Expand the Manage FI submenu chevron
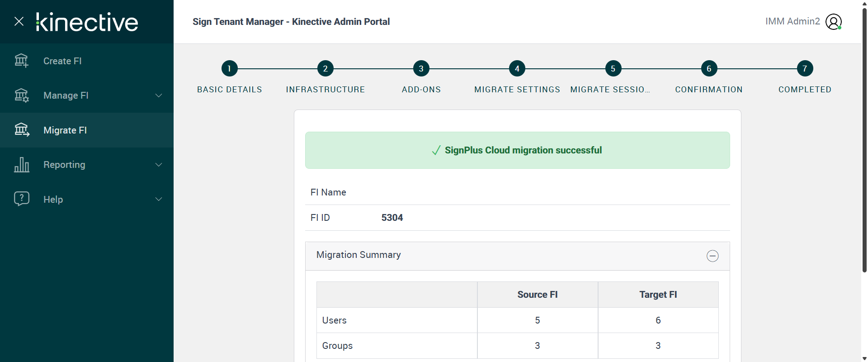 [x=159, y=95]
